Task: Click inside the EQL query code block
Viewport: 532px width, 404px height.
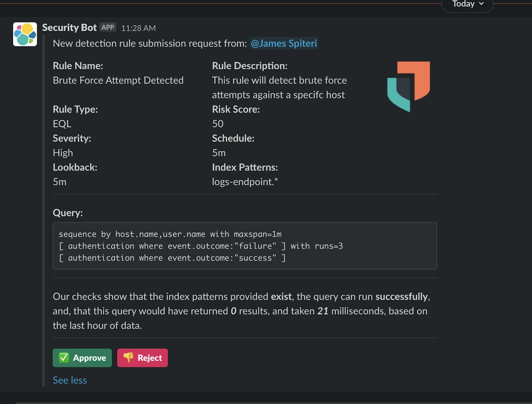Action: 245,246
